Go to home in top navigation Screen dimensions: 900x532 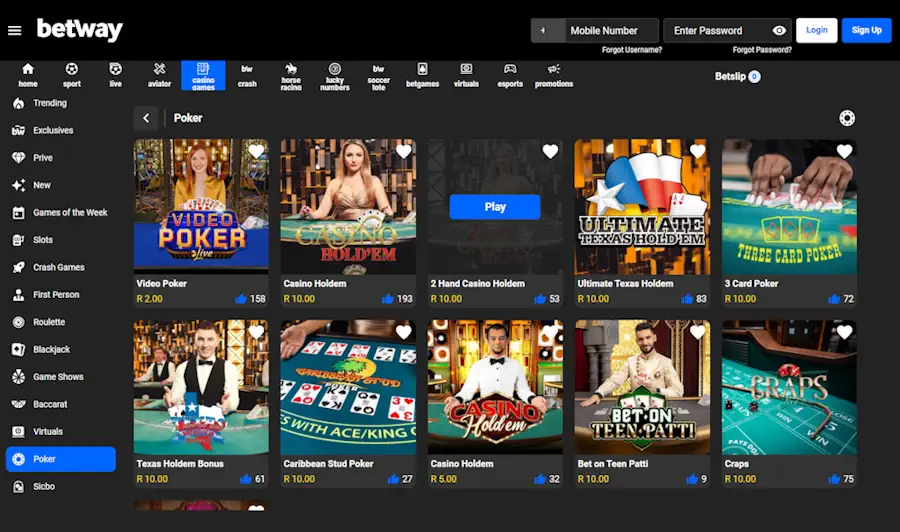(28, 75)
